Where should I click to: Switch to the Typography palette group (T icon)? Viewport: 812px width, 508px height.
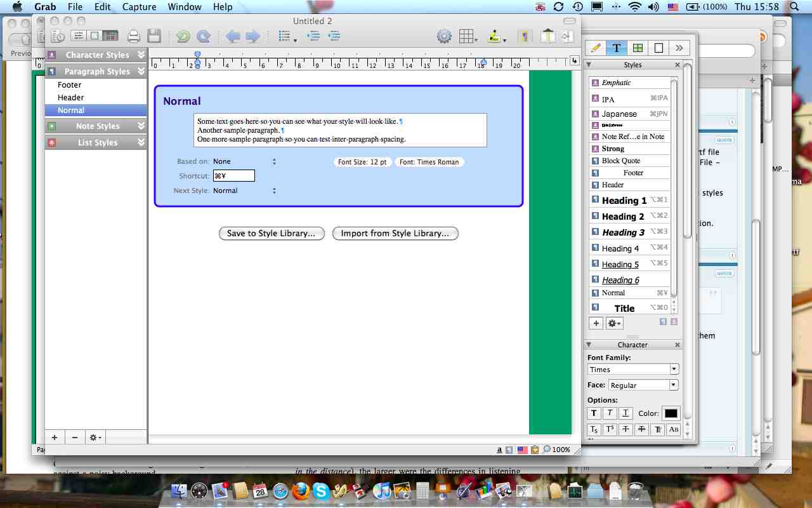coord(617,47)
